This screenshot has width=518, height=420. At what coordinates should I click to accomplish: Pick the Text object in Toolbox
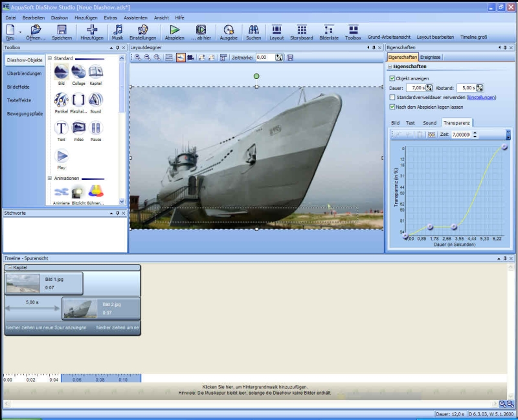point(61,127)
